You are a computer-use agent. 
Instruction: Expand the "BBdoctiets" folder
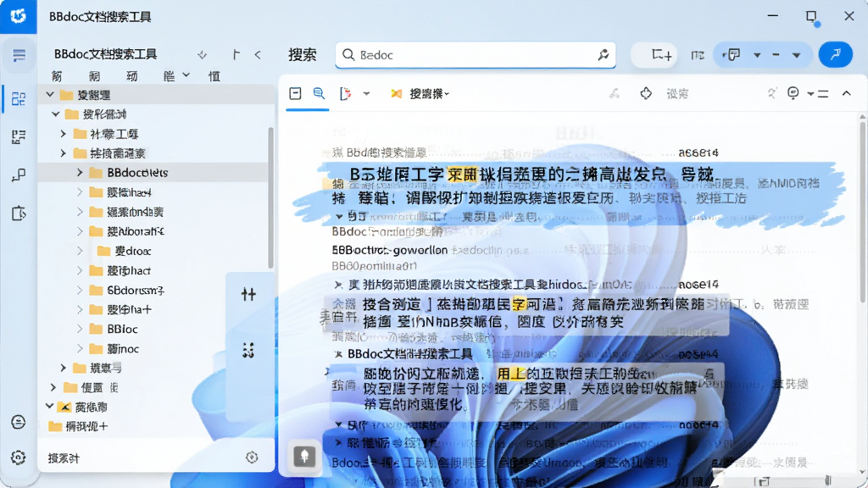point(80,173)
